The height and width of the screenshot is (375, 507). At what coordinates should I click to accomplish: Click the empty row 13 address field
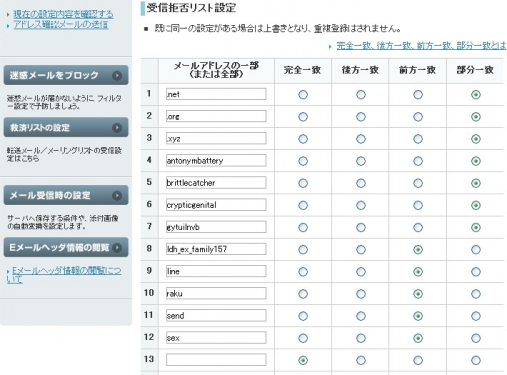(216, 360)
